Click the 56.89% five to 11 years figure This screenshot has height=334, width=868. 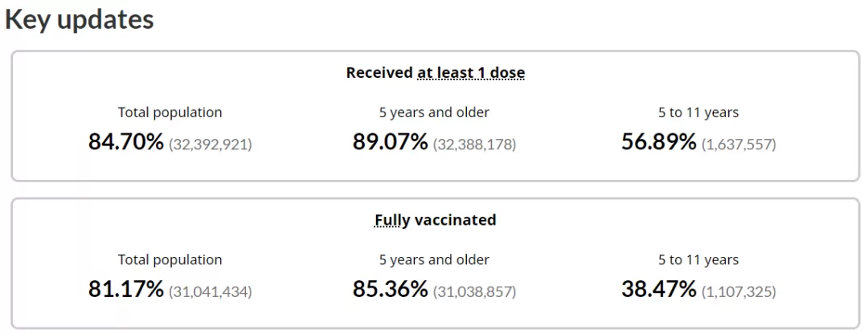point(659,142)
